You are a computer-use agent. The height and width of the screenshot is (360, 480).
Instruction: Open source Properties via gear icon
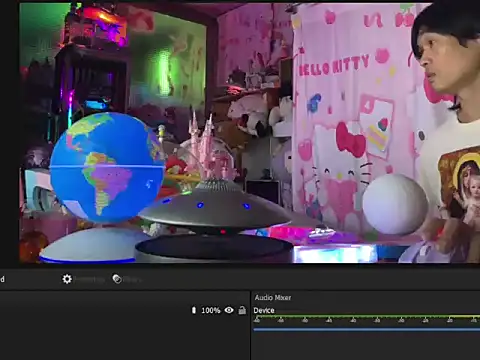(x=67, y=279)
